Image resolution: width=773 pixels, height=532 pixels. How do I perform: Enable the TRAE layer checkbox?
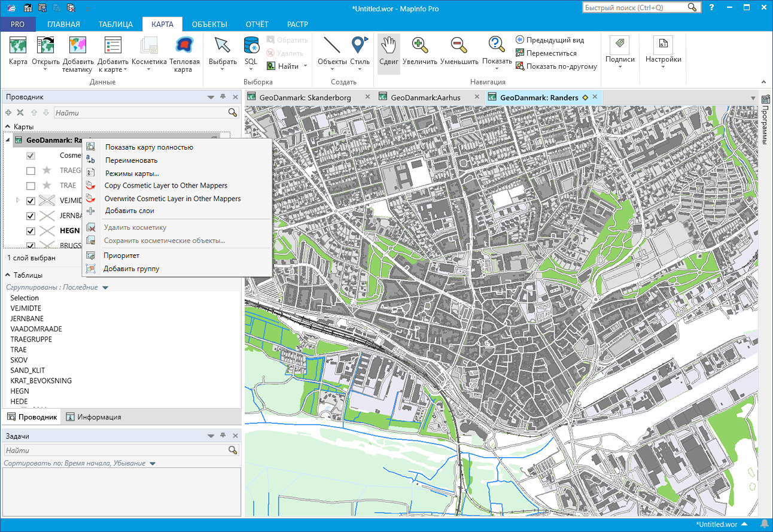(31, 186)
